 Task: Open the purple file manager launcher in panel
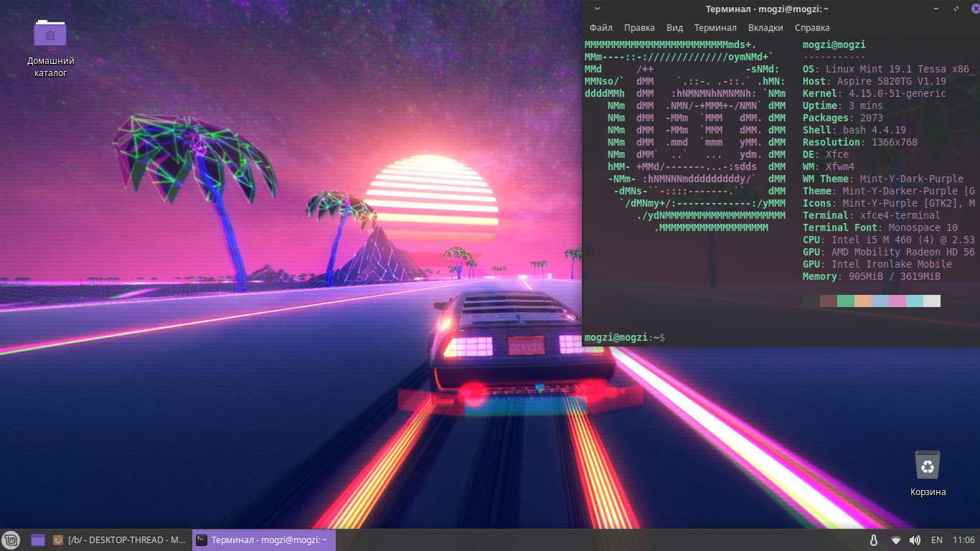click(x=38, y=540)
